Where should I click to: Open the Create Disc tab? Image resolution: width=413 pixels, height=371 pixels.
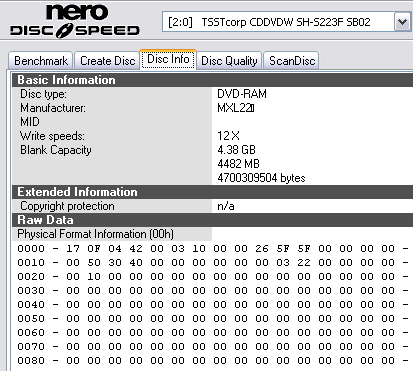(x=107, y=61)
